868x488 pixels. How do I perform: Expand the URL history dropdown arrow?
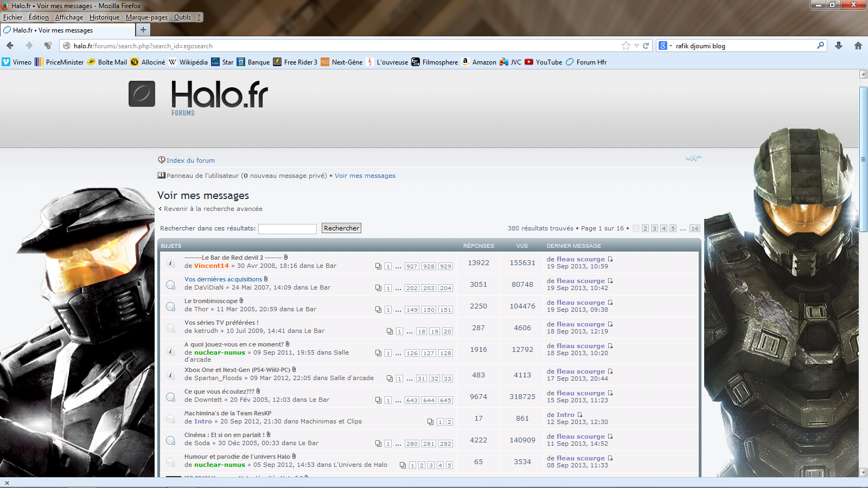[x=636, y=46]
